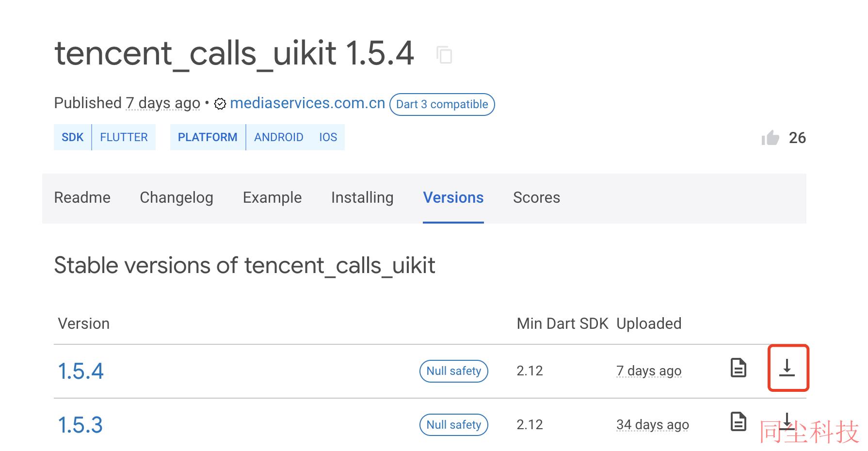This screenshot has width=868, height=451.
Task: Copy package name with the copy icon
Action: [x=444, y=55]
